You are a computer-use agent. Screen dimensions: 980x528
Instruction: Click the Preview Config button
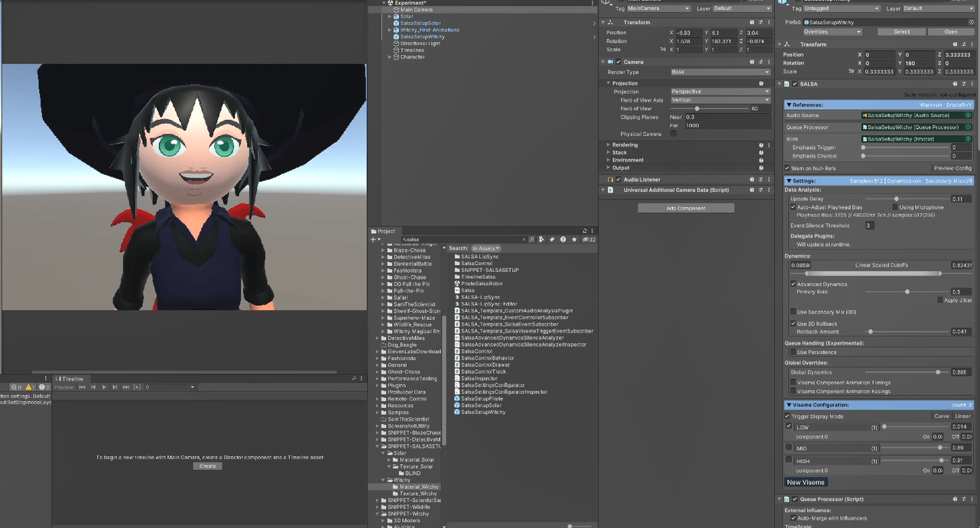click(x=952, y=168)
